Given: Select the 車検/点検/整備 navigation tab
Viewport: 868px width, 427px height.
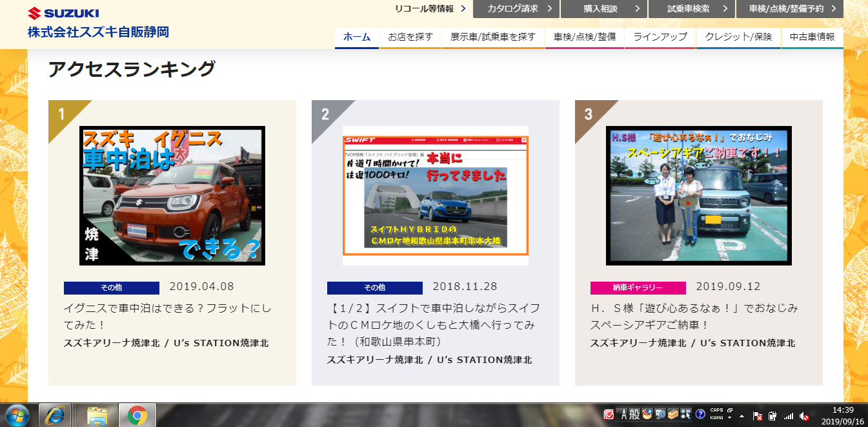Looking at the screenshot, I should (585, 37).
